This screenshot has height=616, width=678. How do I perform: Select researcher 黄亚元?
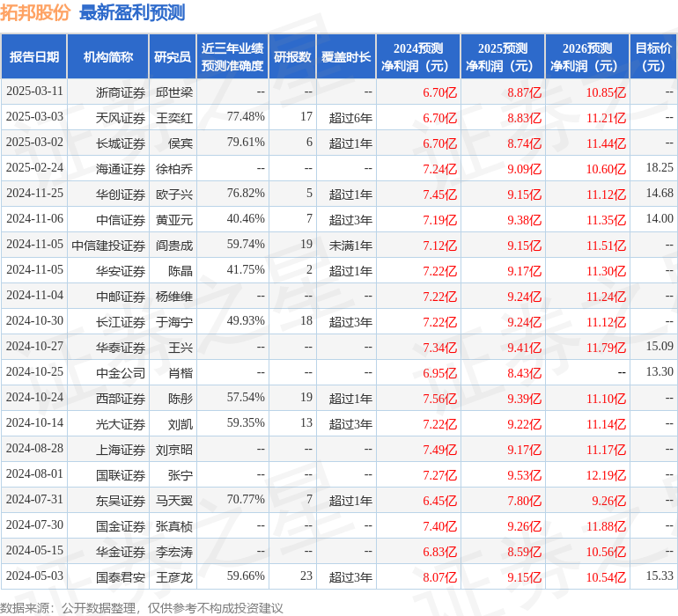(x=173, y=220)
